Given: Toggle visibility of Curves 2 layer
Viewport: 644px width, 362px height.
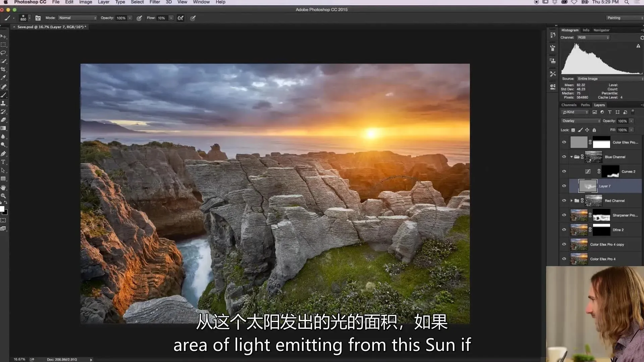Looking at the screenshot, I should [564, 171].
